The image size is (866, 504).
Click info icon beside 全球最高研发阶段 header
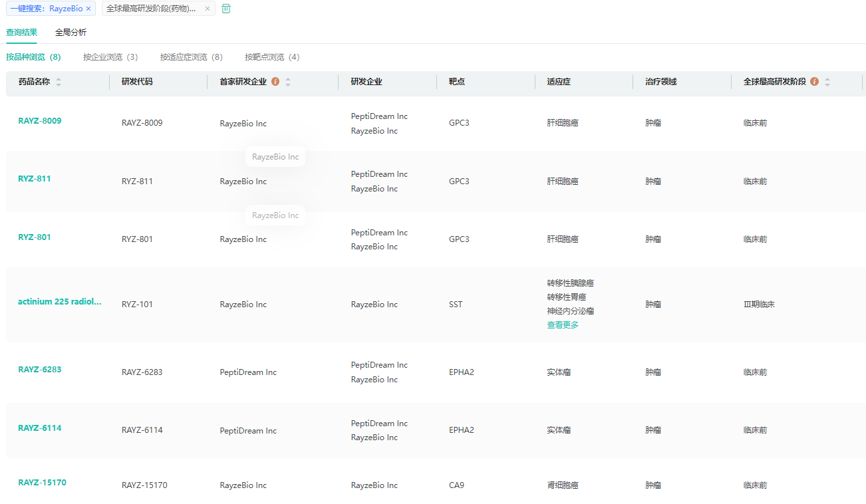coord(814,82)
